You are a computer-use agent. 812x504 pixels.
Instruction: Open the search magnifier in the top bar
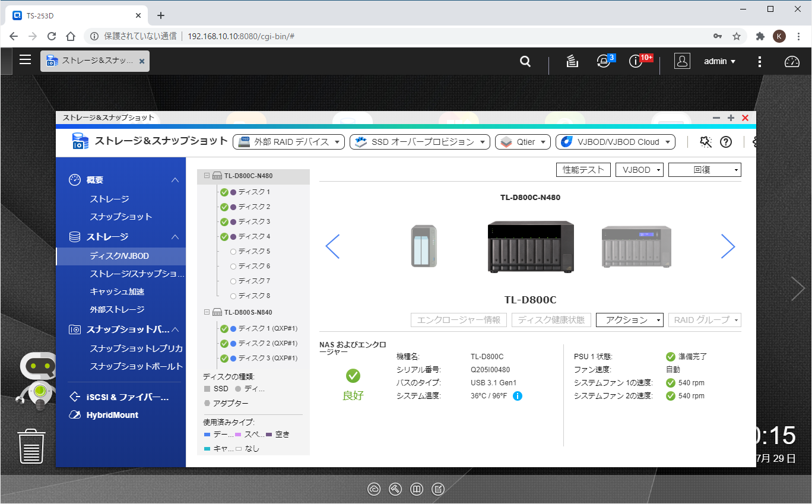pos(525,61)
